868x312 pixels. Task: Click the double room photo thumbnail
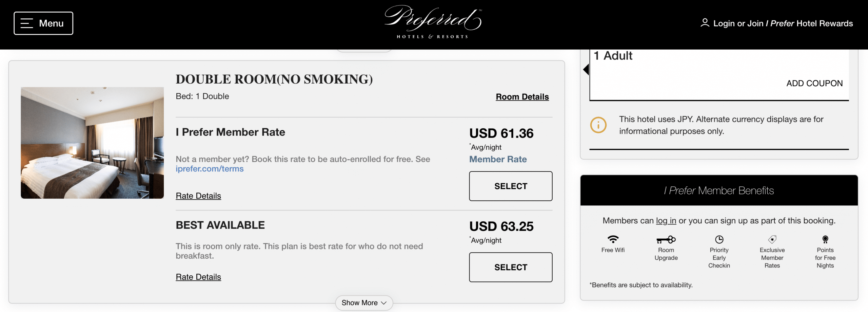tap(92, 143)
